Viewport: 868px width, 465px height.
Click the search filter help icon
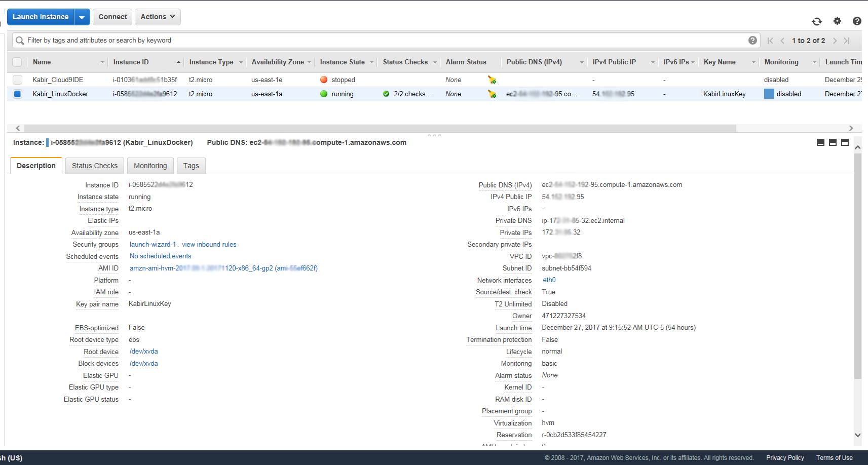tap(752, 41)
